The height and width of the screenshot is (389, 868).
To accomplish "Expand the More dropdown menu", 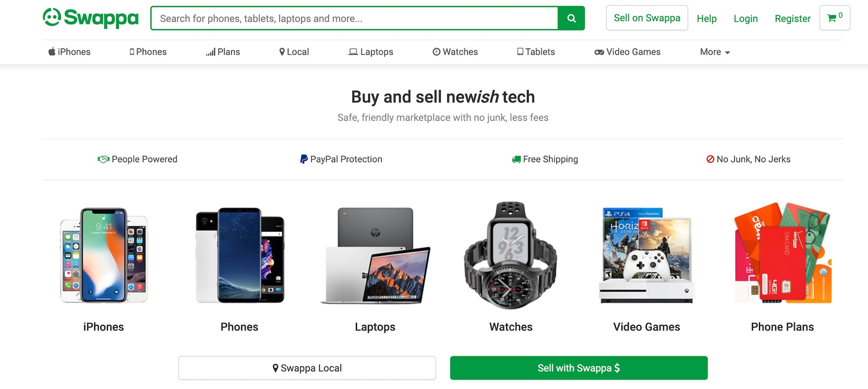I will [715, 52].
